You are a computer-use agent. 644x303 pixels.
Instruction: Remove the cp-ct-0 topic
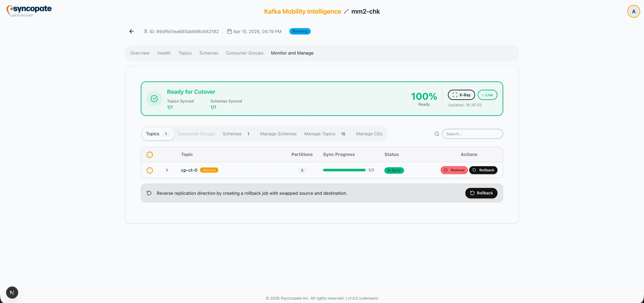click(x=454, y=170)
